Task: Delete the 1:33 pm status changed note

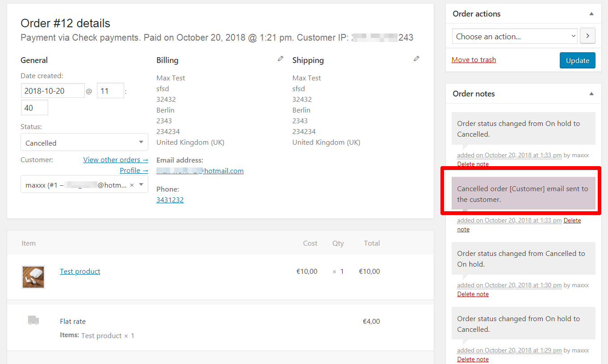Action: (473, 164)
